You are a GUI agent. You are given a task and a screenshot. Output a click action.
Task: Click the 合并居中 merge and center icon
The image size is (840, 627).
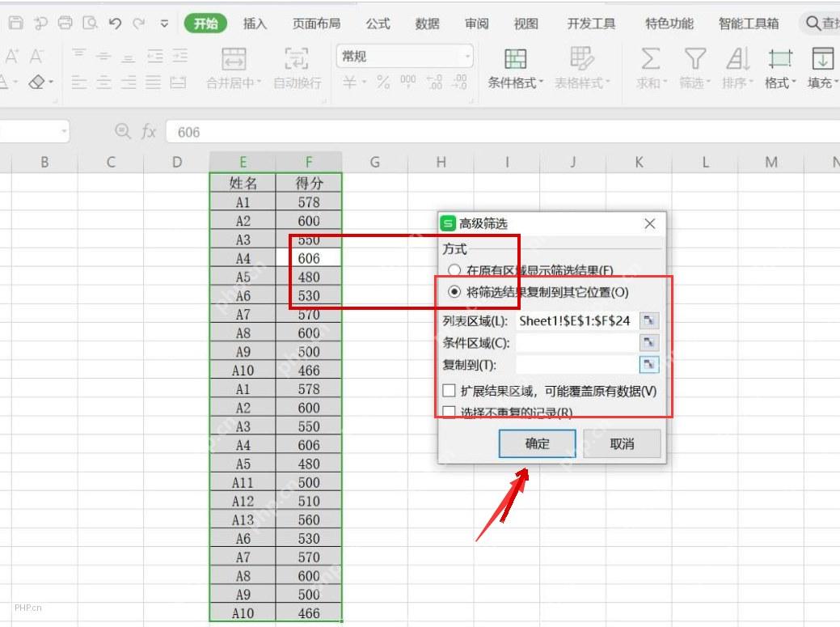tap(234, 59)
